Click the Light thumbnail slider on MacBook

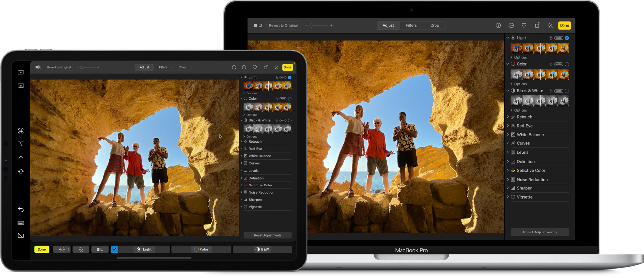coord(540,48)
